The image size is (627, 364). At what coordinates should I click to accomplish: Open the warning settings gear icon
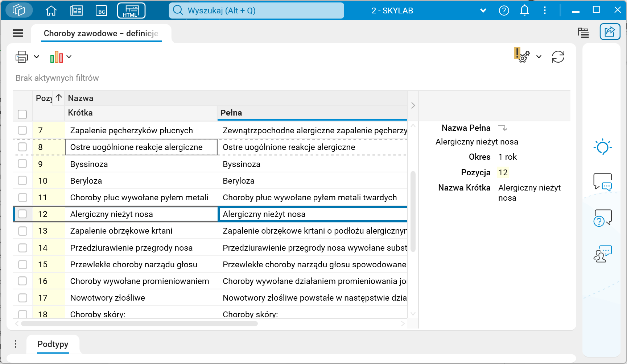(x=523, y=57)
